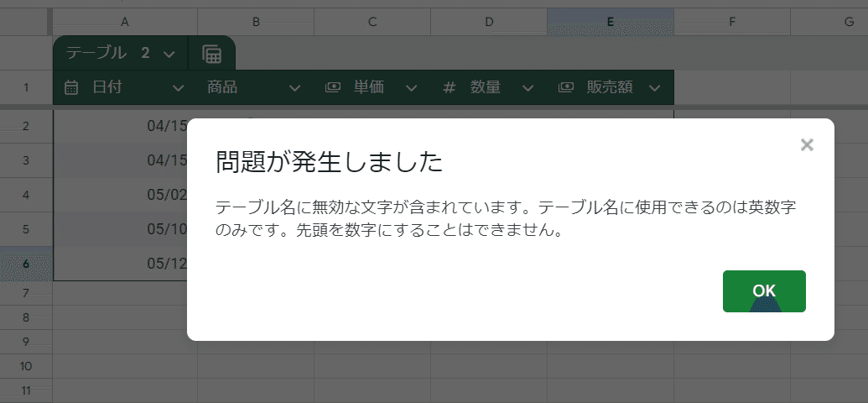Select row 8 header
Viewport: 868px width, 403px height.
tap(26, 317)
